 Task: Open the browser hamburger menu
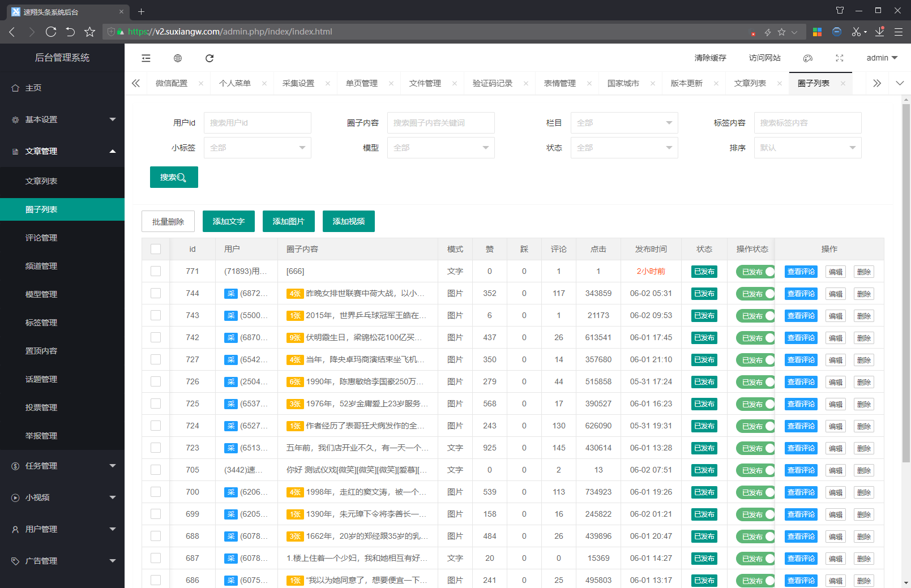pos(899,32)
